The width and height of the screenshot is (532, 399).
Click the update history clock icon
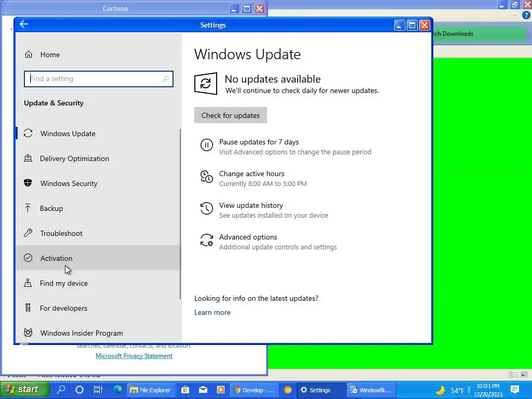coord(207,208)
